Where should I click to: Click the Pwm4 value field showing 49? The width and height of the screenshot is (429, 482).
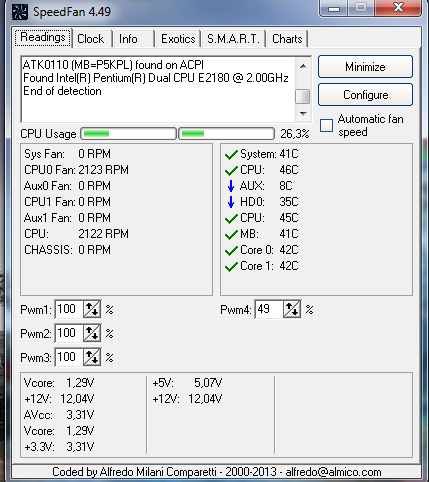tap(269, 309)
